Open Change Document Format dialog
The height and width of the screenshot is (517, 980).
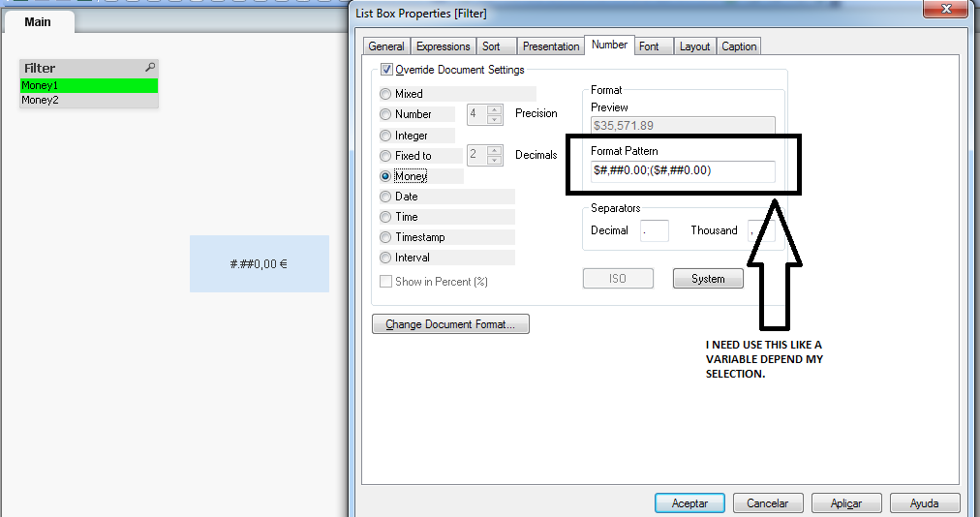click(450, 323)
